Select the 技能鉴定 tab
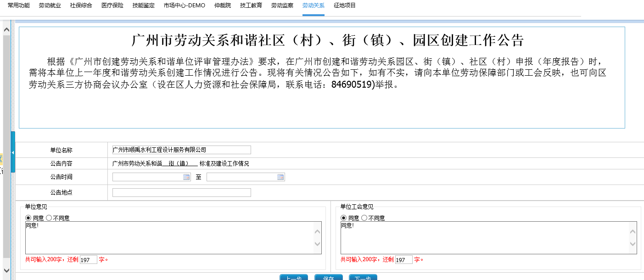Image resolution: width=644 pixels, height=280 pixels. click(144, 6)
